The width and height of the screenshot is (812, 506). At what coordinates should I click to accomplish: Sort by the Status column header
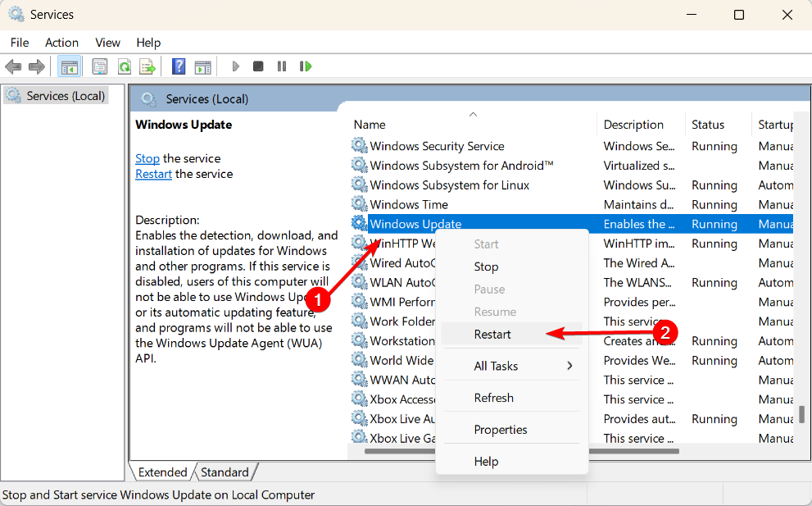(718, 125)
